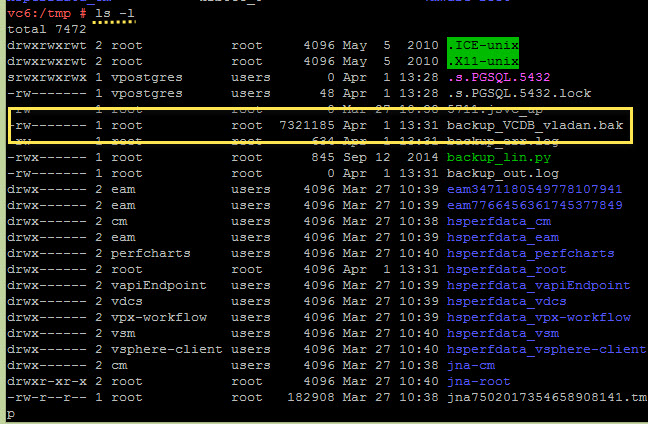648x424 pixels.
Task: Click the 'vpx-workflow' owner name
Action: coord(159,317)
